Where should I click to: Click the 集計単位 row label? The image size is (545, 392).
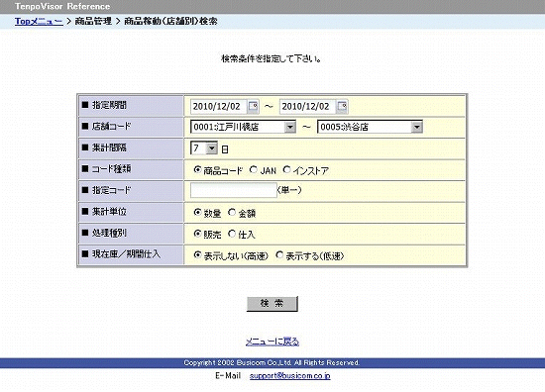[109, 212]
